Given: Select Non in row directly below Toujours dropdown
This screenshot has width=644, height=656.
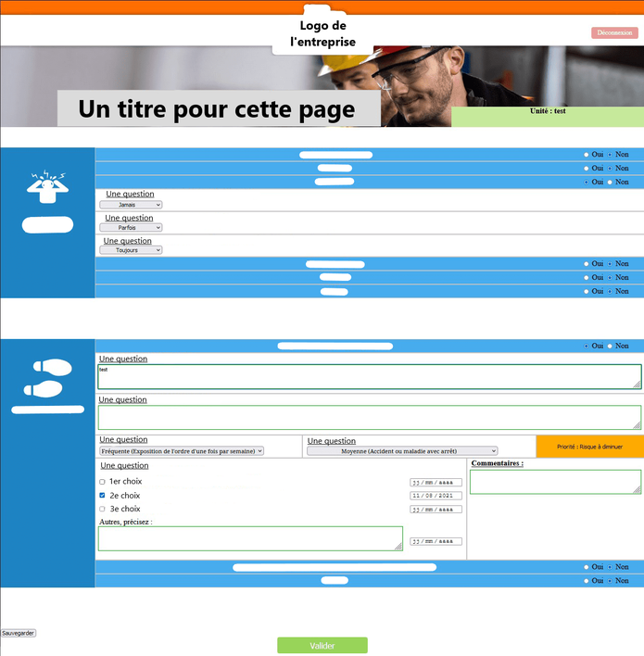Looking at the screenshot, I should [610, 264].
